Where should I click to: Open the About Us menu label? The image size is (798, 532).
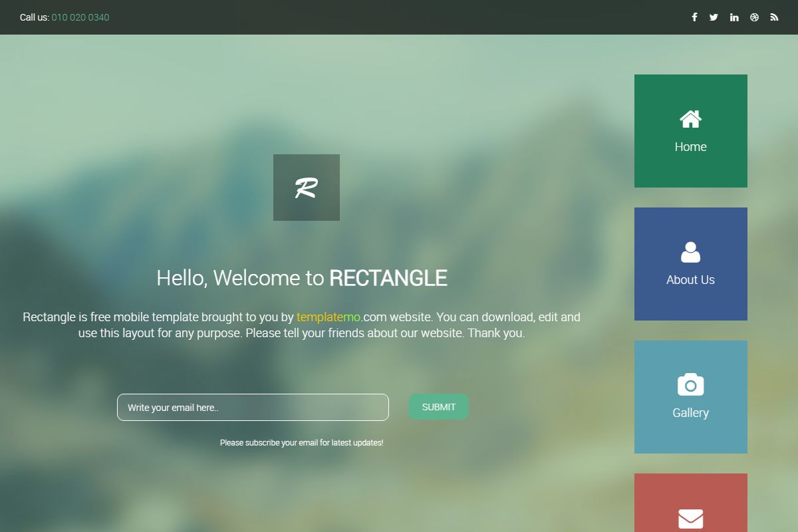pyautogui.click(x=690, y=280)
